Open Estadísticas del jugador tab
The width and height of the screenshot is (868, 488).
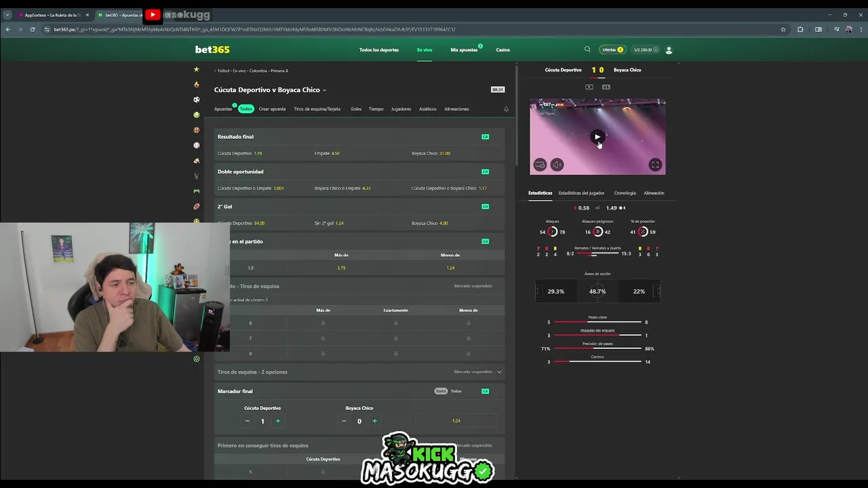(x=581, y=193)
